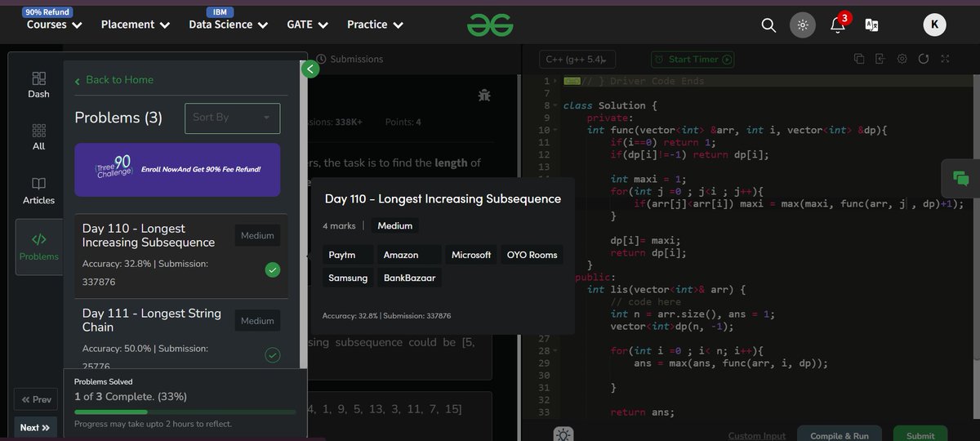Screen dimensions: 980x441
Task: Click Medium badge on Day 110 card
Action: (257, 236)
